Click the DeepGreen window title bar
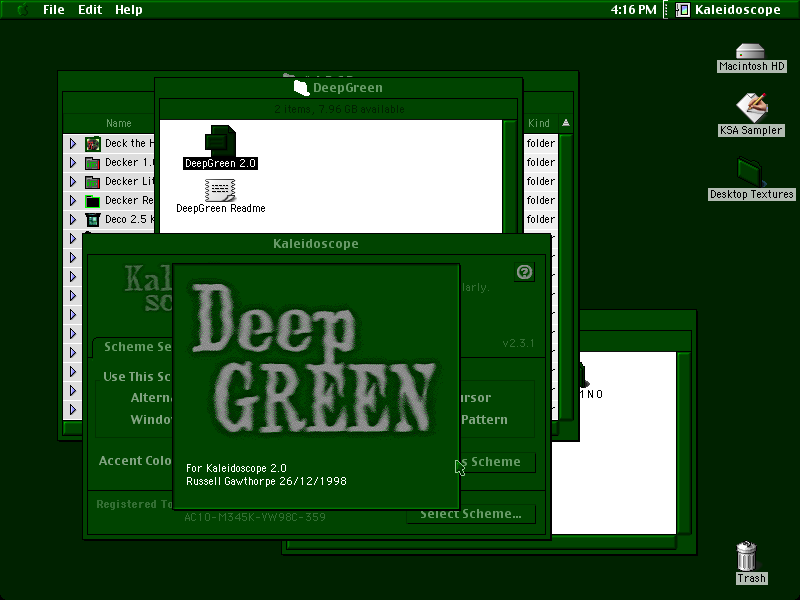This screenshot has width=800, height=600. [x=339, y=88]
